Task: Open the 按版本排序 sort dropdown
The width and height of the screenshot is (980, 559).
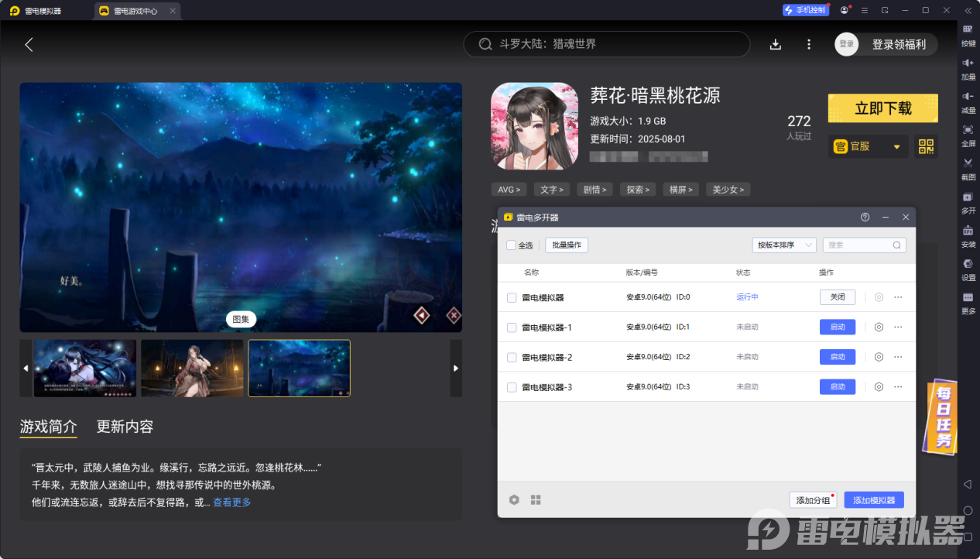Action: coord(784,245)
